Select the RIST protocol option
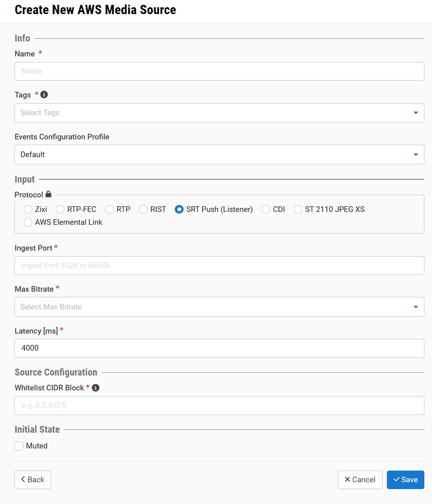432x504 pixels. (x=143, y=209)
